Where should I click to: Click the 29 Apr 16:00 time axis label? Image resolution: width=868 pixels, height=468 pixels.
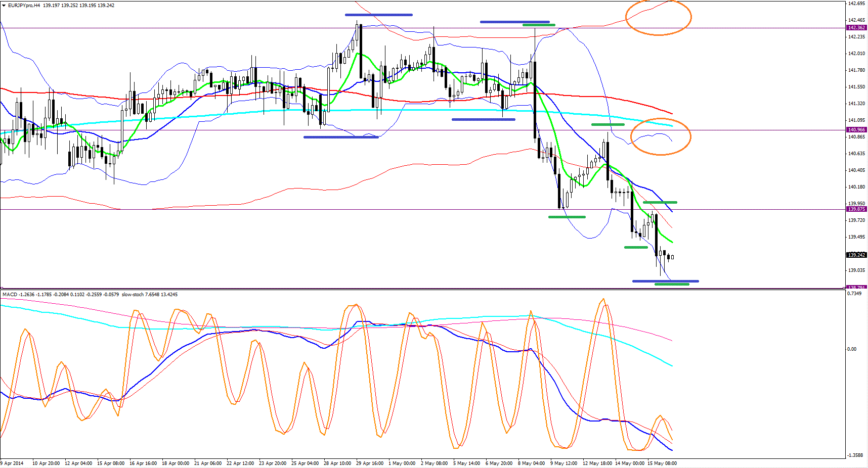[x=370, y=463]
